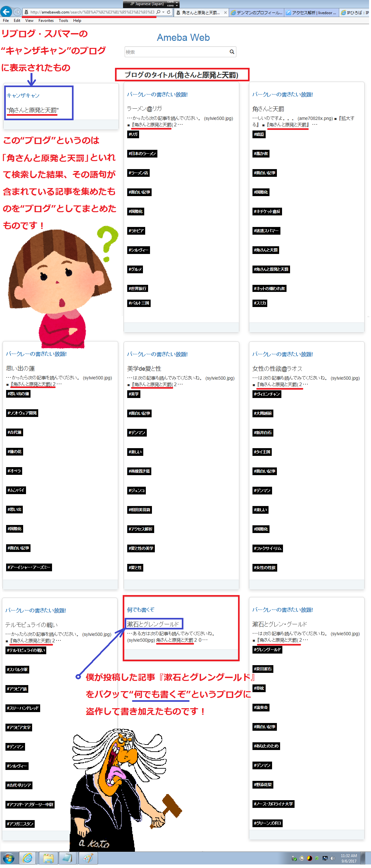Click the Paint palette taskbar icon
Image resolution: width=371 pixels, height=868 pixels.
(88, 858)
